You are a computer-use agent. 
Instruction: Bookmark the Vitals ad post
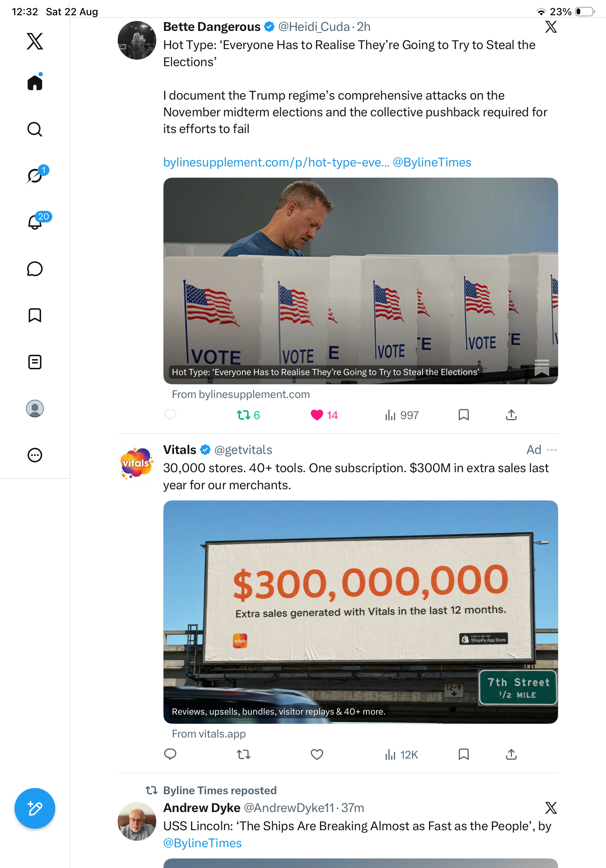click(464, 755)
